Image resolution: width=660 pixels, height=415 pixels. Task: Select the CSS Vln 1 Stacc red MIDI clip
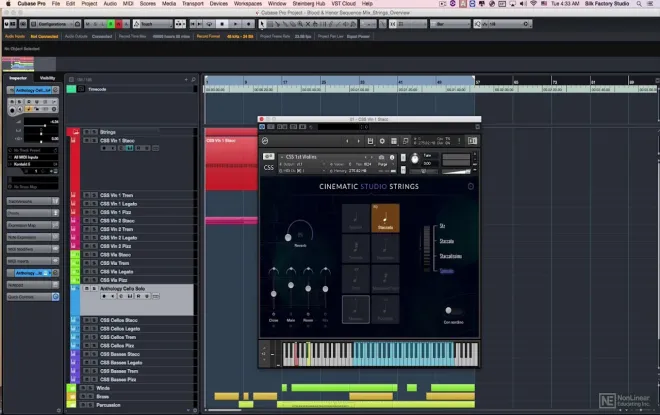(231, 163)
